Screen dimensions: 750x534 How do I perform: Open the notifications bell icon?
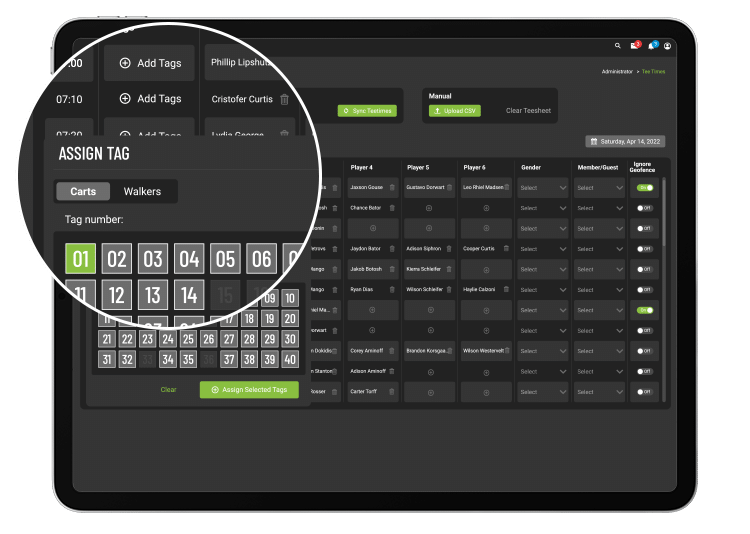(651, 46)
